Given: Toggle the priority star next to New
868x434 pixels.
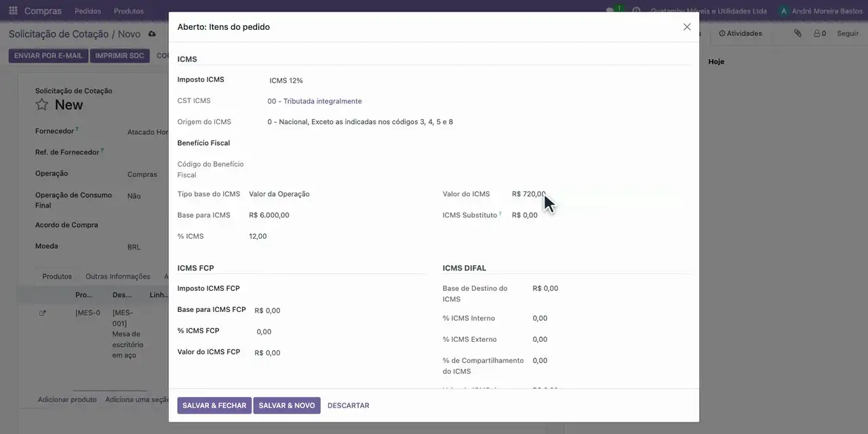Looking at the screenshot, I should 42,104.
